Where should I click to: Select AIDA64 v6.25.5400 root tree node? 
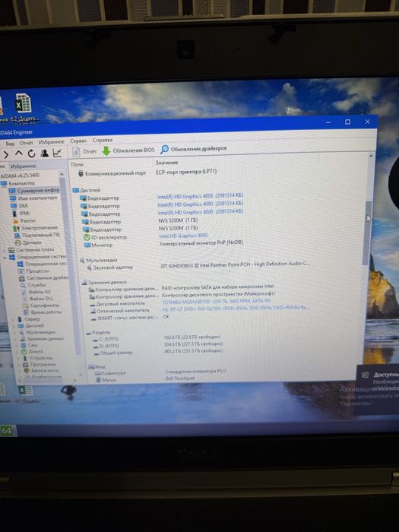point(21,175)
